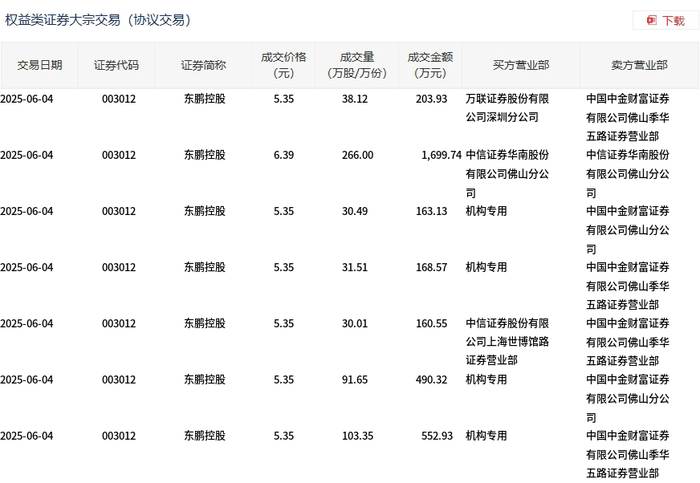
Task: Click 东鹏控股 in the 91.65 volume row
Action: [x=204, y=380]
